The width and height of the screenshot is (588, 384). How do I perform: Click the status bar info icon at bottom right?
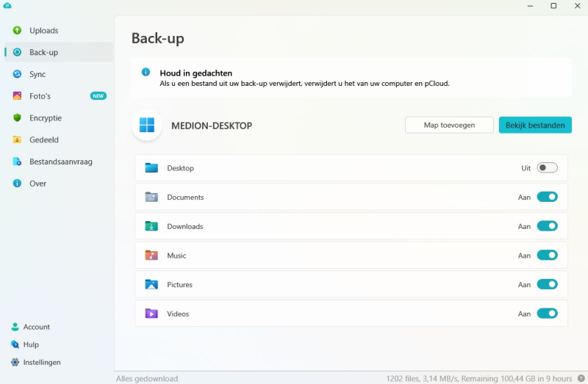581,379
